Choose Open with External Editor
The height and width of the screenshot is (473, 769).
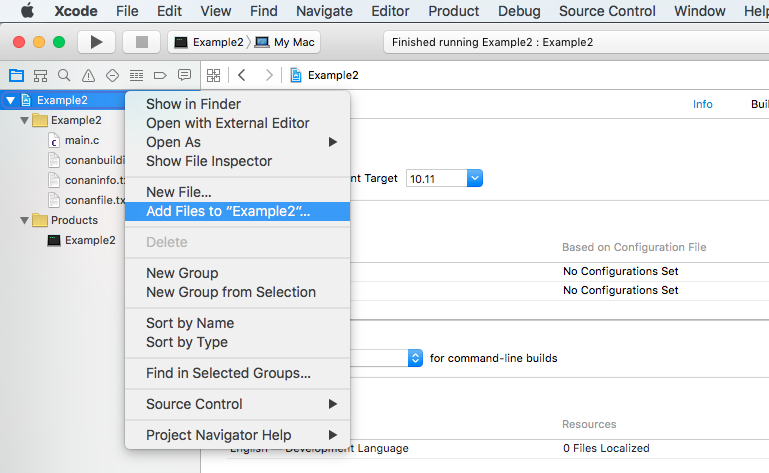coord(237,123)
